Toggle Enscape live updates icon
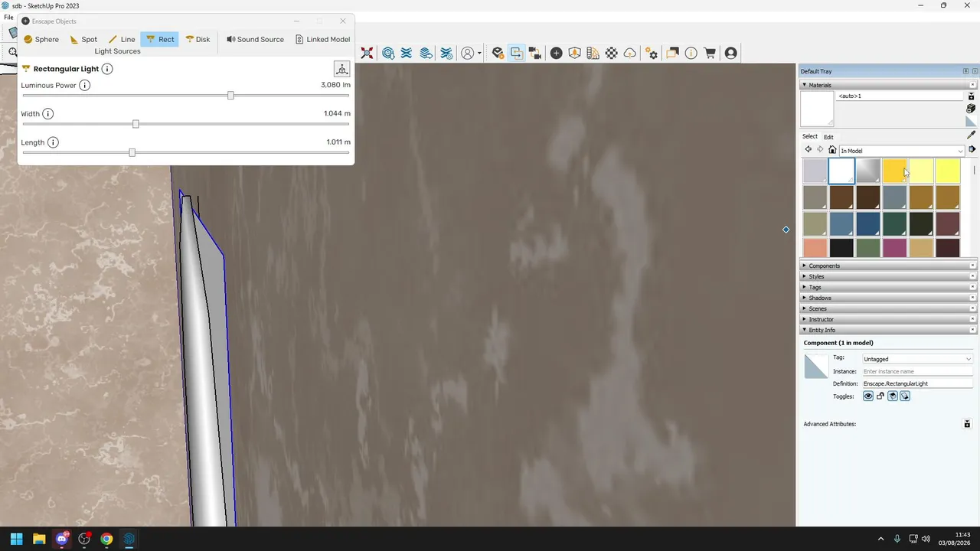Viewport: 980px width, 551px height. (517, 54)
